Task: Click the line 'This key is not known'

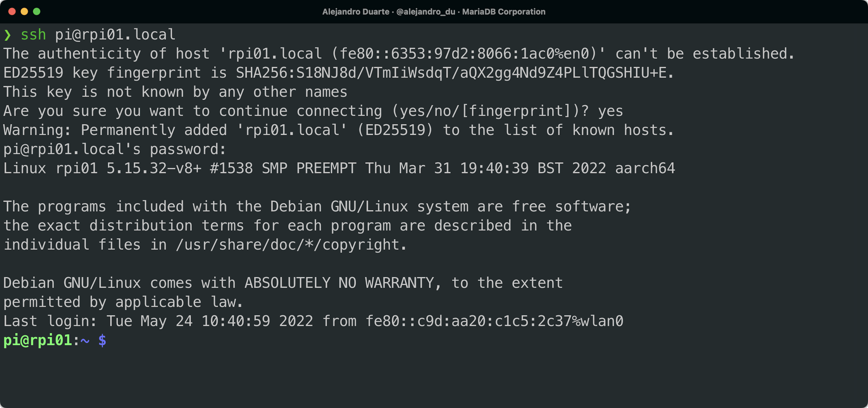Action: (x=175, y=92)
